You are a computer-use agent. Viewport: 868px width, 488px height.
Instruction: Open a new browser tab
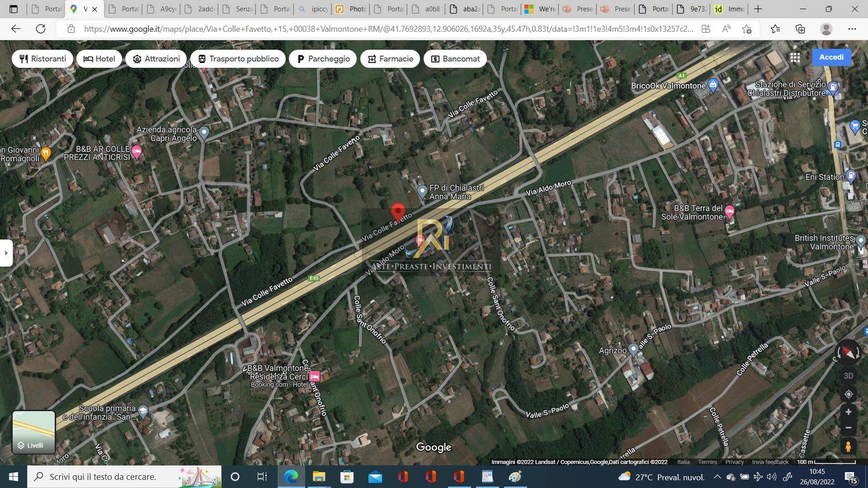tap(758, 9)
